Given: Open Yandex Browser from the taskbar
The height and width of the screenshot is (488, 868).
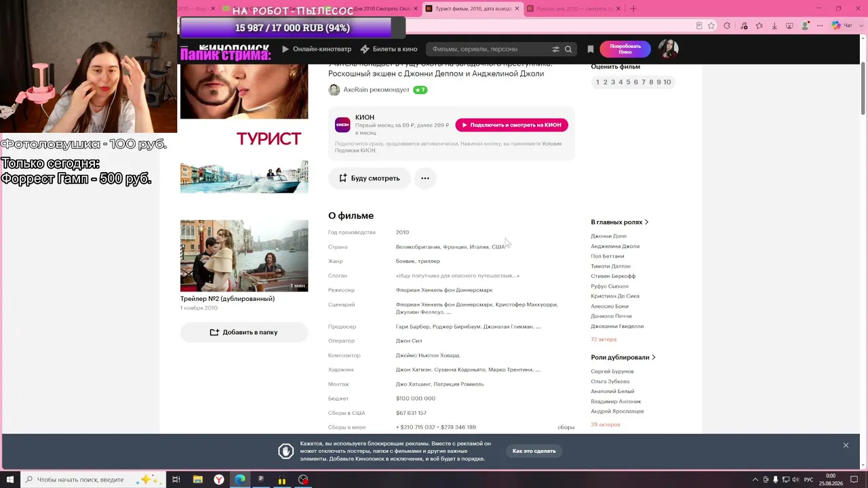Looking at the screenshot, I should tap(219, 479).
